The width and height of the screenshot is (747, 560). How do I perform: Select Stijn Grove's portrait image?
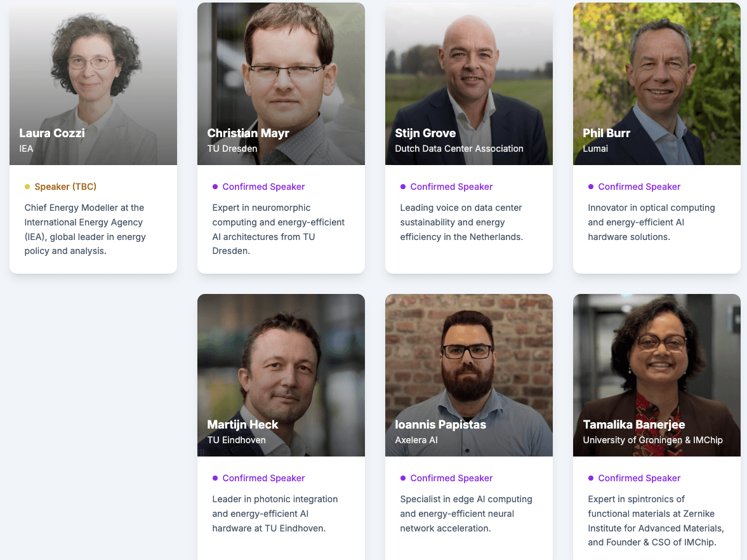[469, 84]
